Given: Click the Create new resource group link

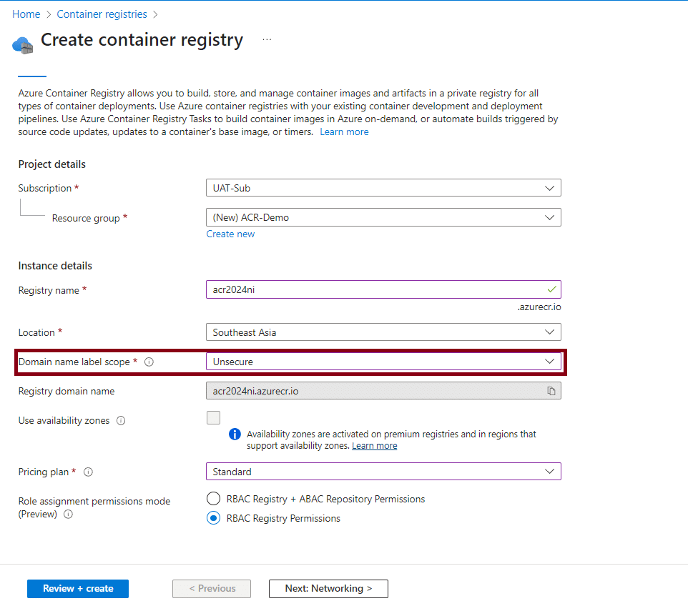Looking at the screenshot, I should (230, 234).
